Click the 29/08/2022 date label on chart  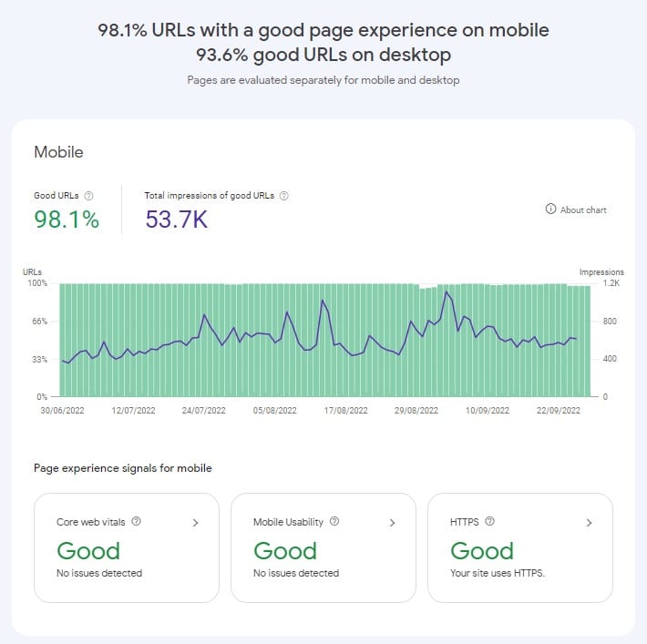point(416,411)
